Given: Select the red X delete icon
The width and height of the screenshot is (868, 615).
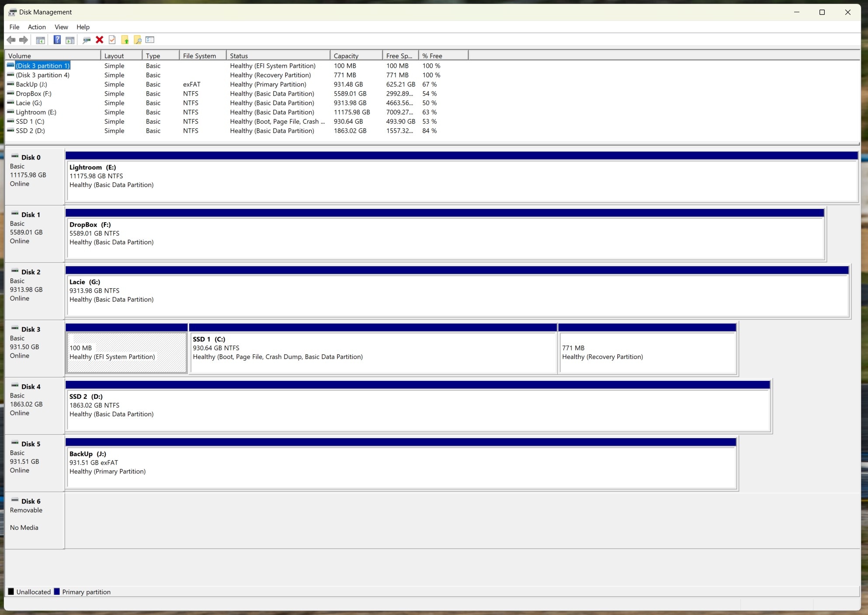Looking at the screenshot, I should [x=99, y=40].
